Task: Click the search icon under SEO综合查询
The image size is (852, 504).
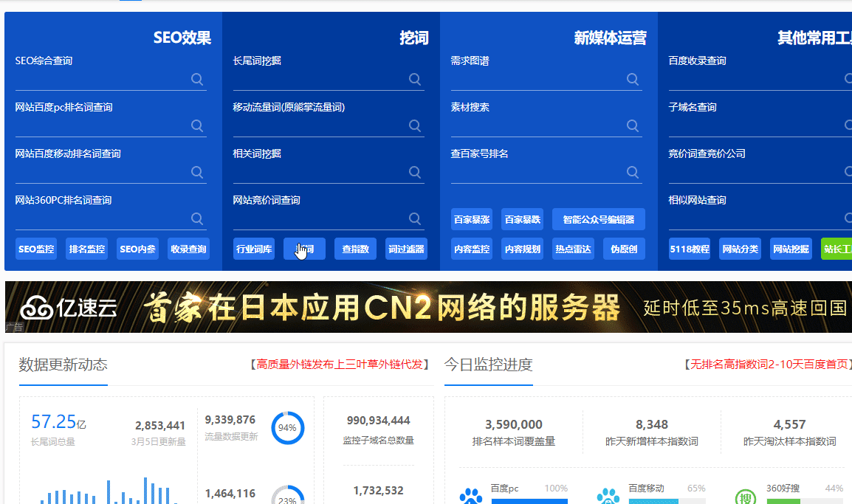Action: (x=197, y=79)
